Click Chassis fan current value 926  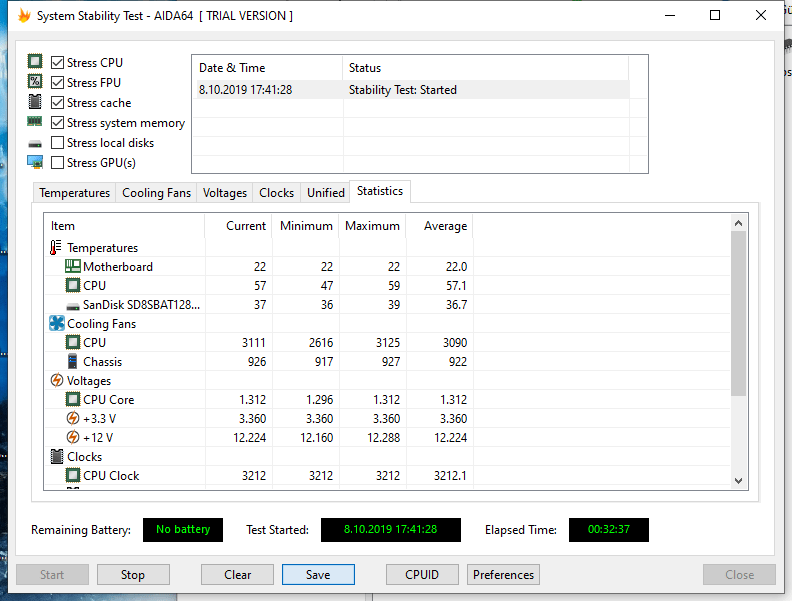coord(257,362)
